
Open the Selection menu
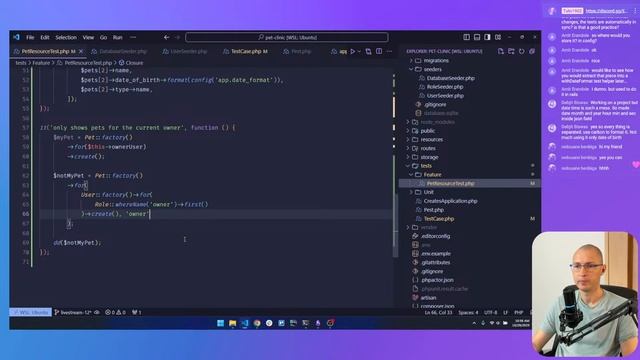66,37
